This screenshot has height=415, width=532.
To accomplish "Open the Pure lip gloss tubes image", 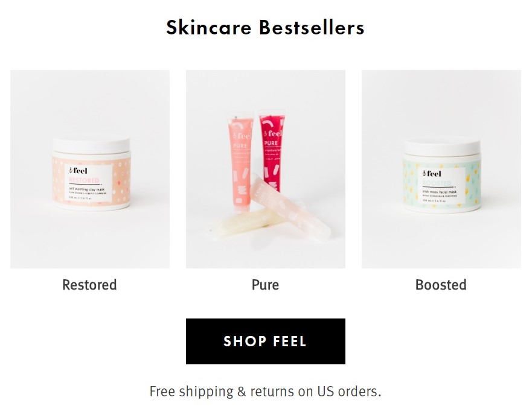I will pos(266,169).
